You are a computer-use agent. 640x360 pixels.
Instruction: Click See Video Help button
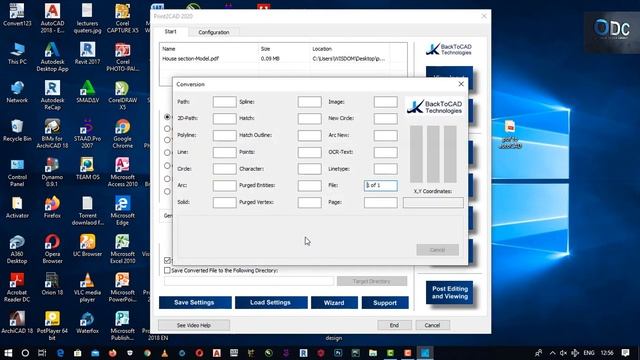pos(194,325)
